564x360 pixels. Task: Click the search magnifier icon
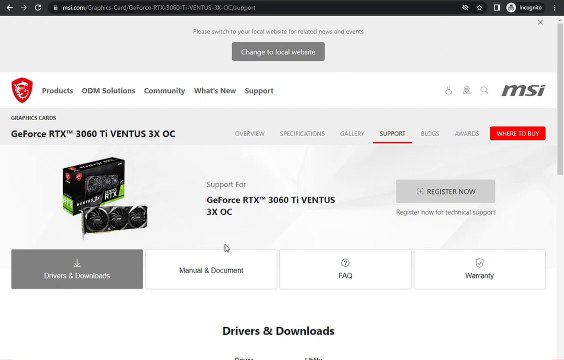(x=485, y=90)
